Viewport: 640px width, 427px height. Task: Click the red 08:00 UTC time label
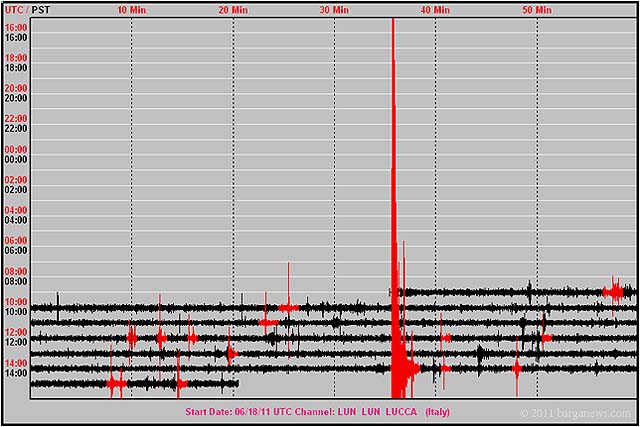point(16,271)
